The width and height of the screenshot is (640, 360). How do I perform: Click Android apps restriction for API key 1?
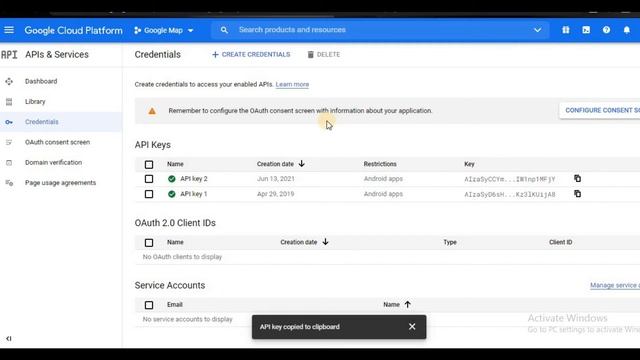click(x=383, y=194)
